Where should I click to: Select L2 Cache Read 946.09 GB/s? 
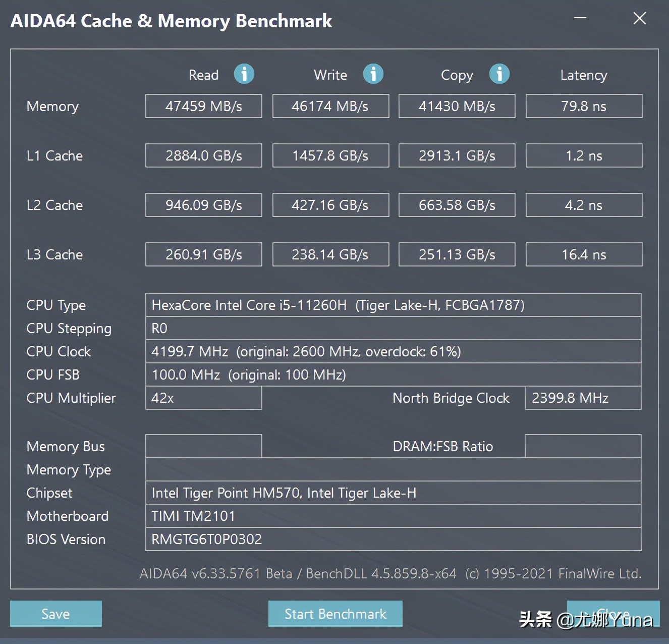(204, 205)
